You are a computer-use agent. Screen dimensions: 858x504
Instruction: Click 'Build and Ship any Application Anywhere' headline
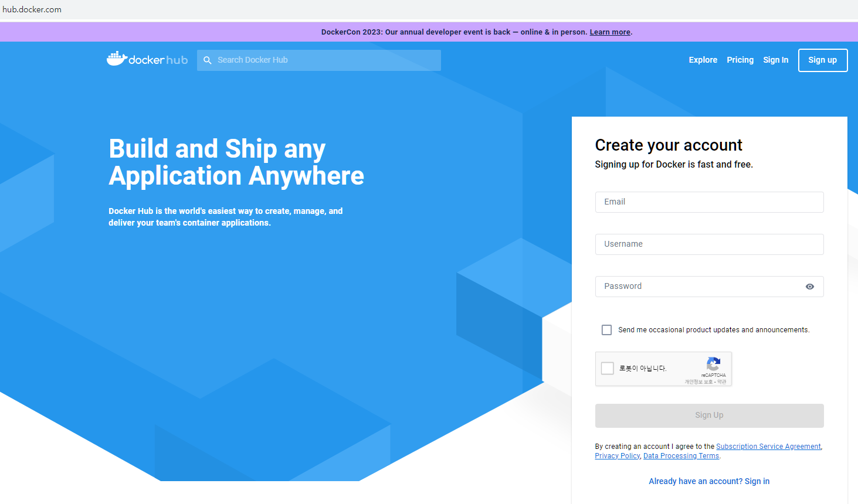(236, 162)
